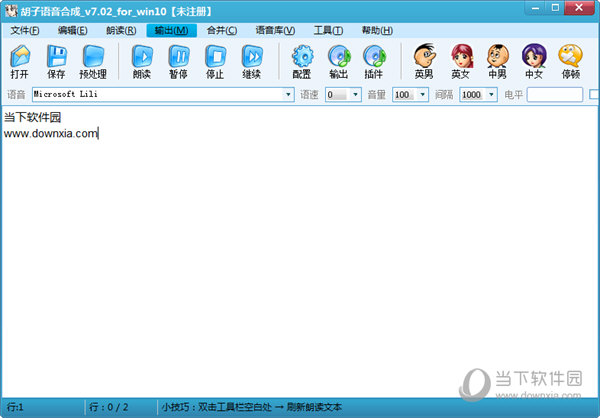
Task: Pause reading with the 暂停 icon
Action: [x=179, y=61]
